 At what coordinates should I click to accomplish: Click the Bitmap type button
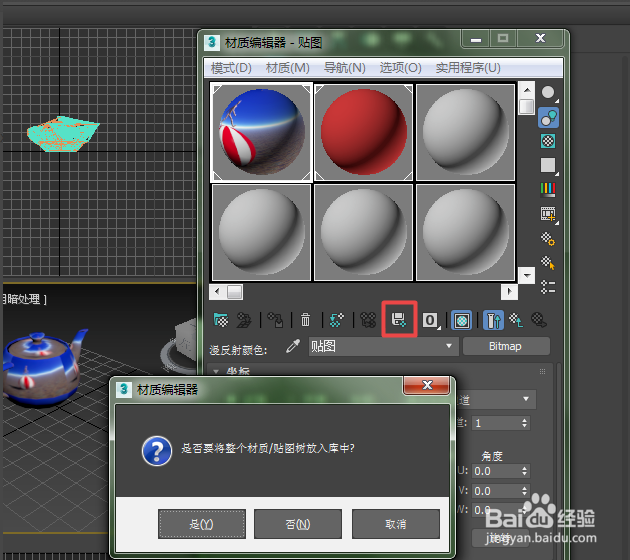coord(506,346)
